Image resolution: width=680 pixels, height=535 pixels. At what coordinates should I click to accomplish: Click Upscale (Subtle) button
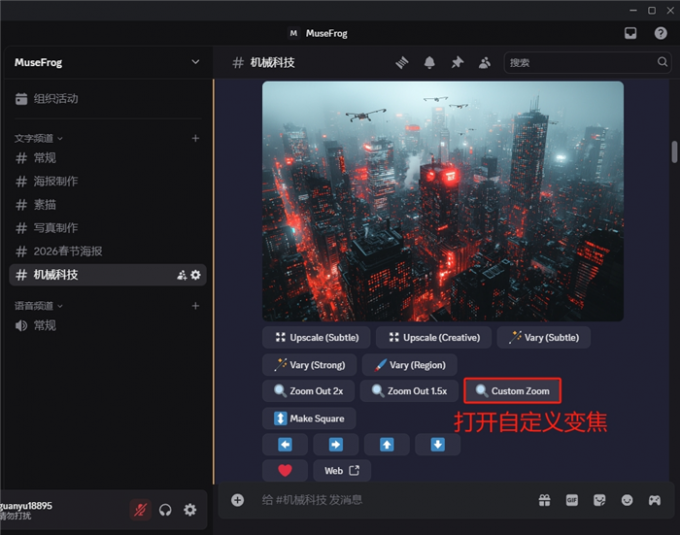pyautogui.click(x=316, y=337)
